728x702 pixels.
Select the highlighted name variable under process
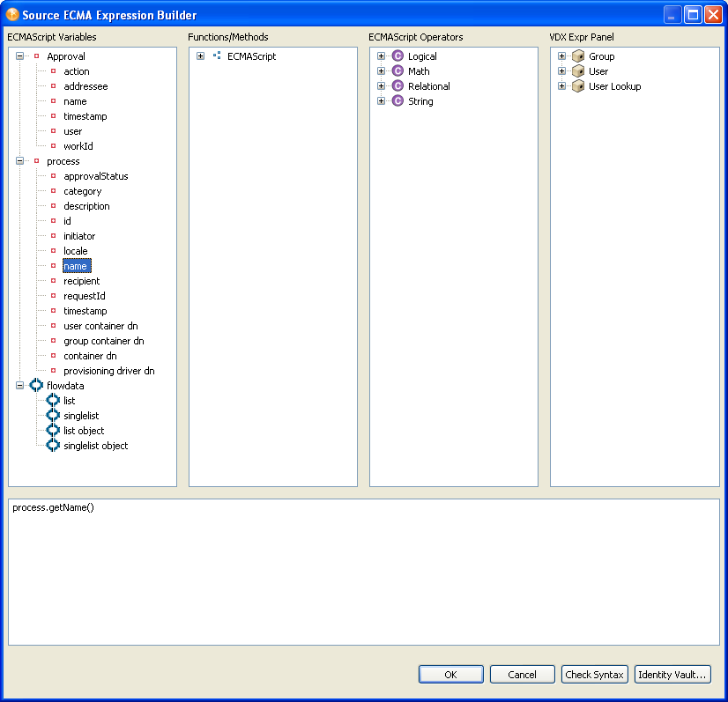[75, 266]
